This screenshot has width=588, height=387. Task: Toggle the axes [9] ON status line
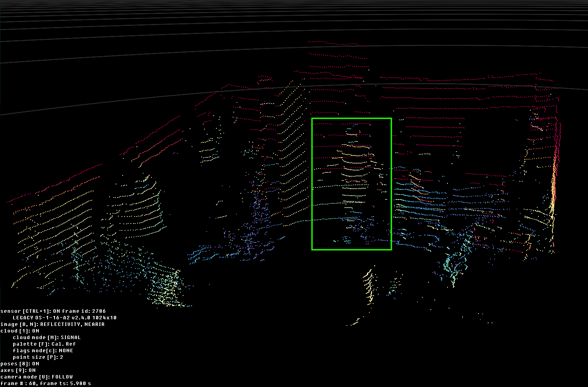[18, 370]
